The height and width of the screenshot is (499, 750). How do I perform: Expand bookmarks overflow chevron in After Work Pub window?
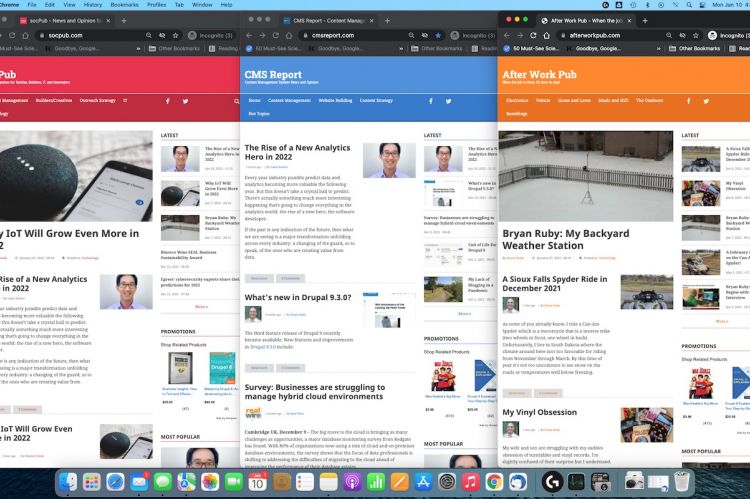tap(659, 48)
